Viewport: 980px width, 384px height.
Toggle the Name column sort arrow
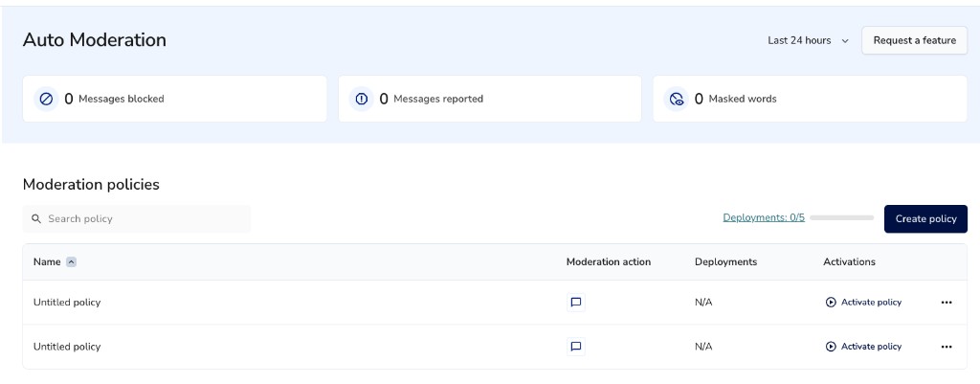coord(71,262)
